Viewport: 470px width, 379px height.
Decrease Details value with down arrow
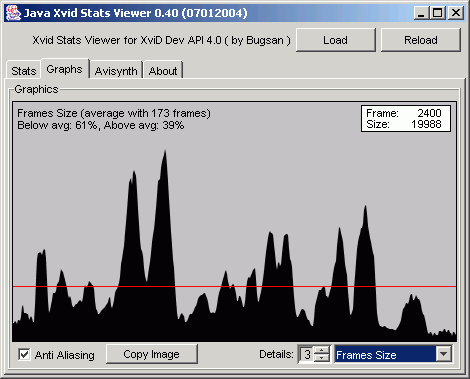(322, 358)
